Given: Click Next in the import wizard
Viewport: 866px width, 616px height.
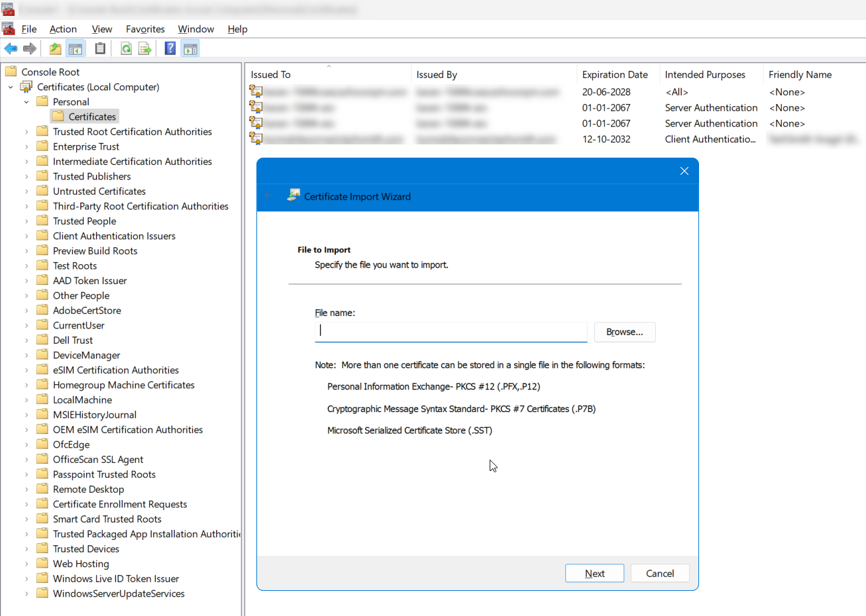Looking at the screenshot, I should click(594, 574).
